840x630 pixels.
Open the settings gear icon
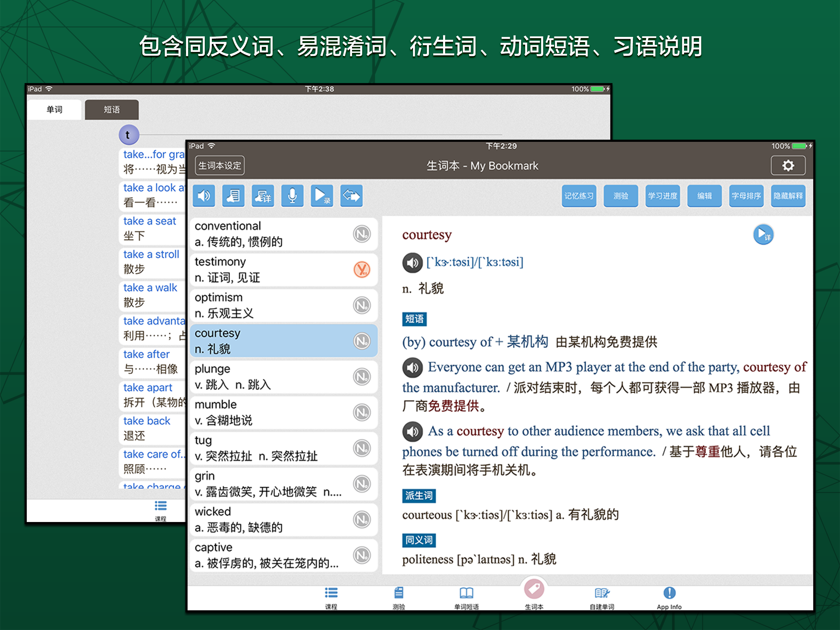click(x=788, y=166)
